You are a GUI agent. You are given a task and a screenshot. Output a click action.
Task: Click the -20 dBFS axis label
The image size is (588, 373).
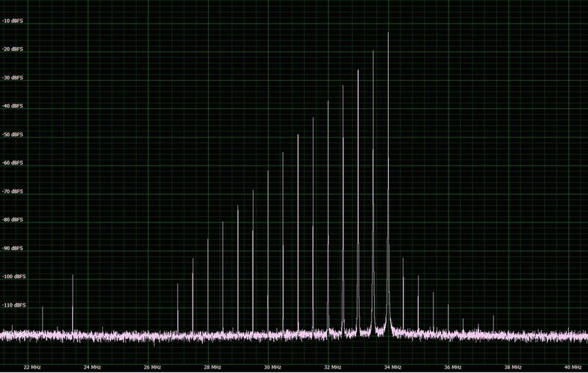tap(12, 49)
